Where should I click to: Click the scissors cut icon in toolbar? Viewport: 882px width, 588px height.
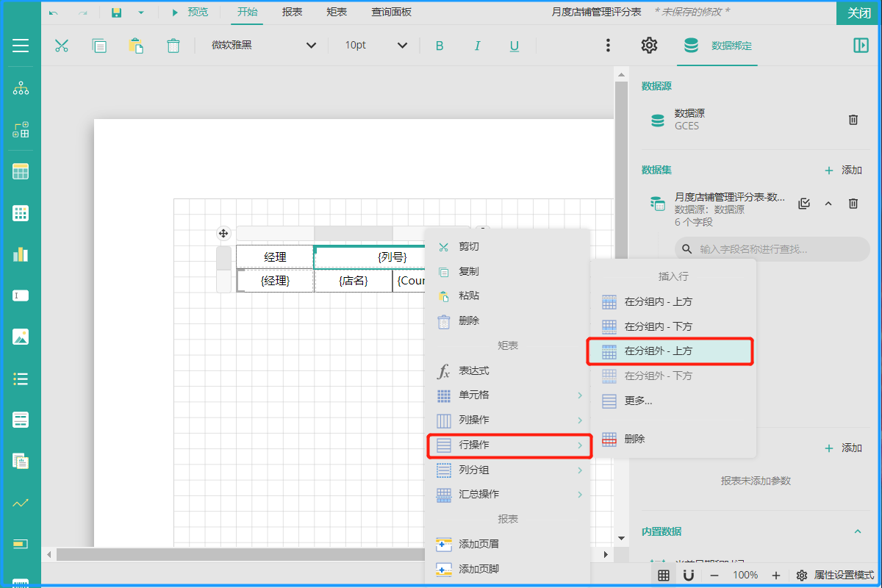(x=61, y=46)
